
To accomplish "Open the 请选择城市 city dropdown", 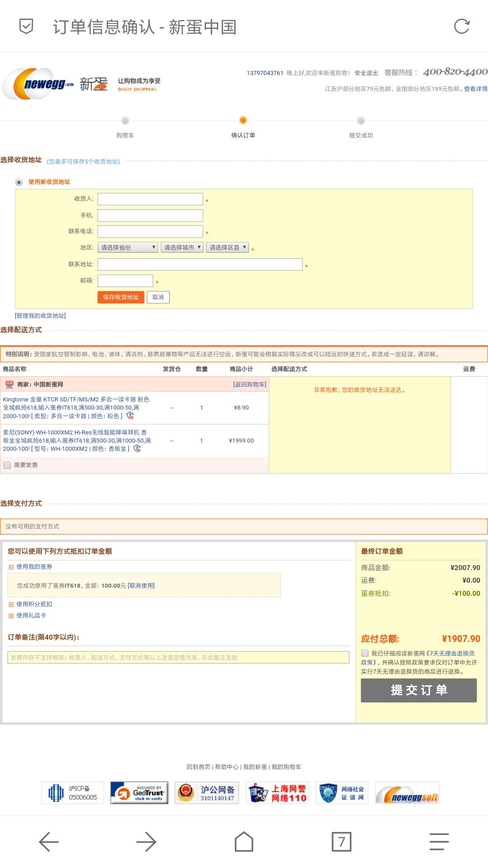I will point(182,247).
